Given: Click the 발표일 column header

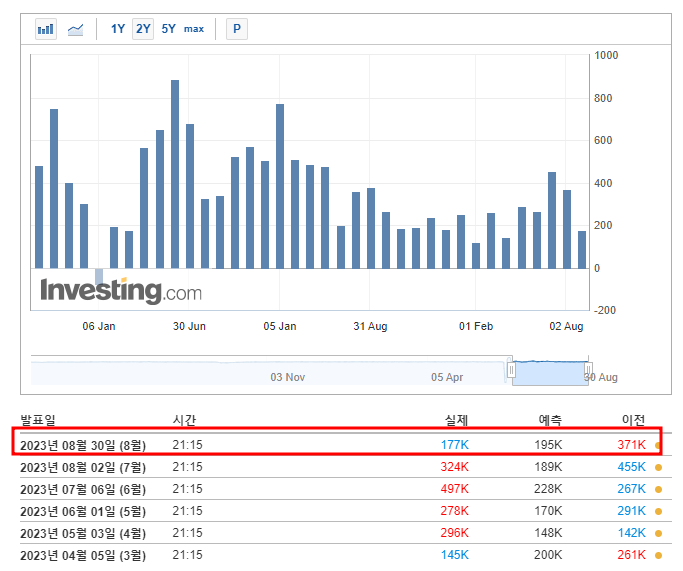Looking at the screenshot, I should (38, 420).
